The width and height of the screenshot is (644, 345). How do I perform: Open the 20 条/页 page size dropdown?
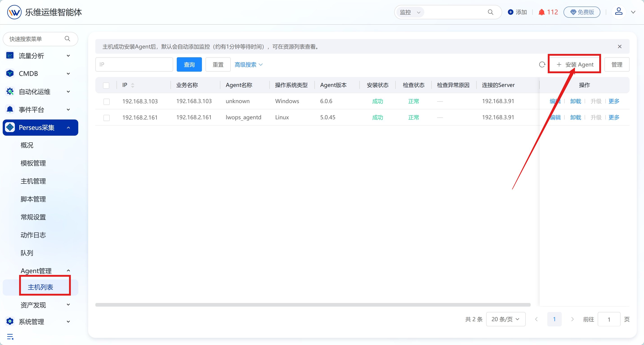(505, 319)
